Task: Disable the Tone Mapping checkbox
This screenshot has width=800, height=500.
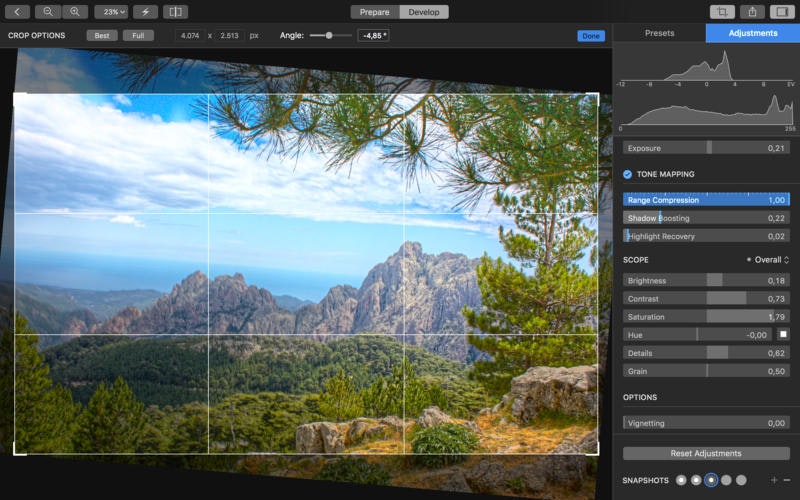Action: [x=627, y=174]
